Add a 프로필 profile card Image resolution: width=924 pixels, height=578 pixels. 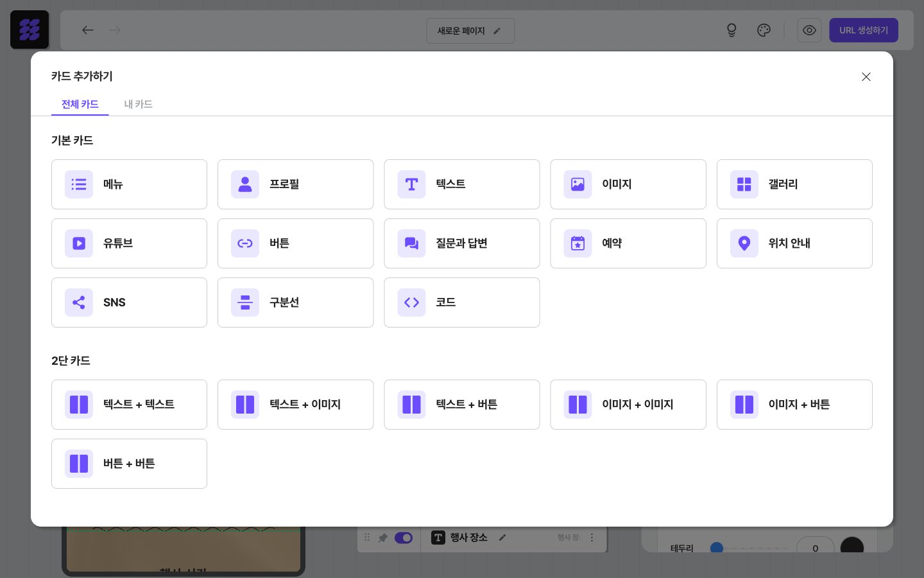click(295, 184)
